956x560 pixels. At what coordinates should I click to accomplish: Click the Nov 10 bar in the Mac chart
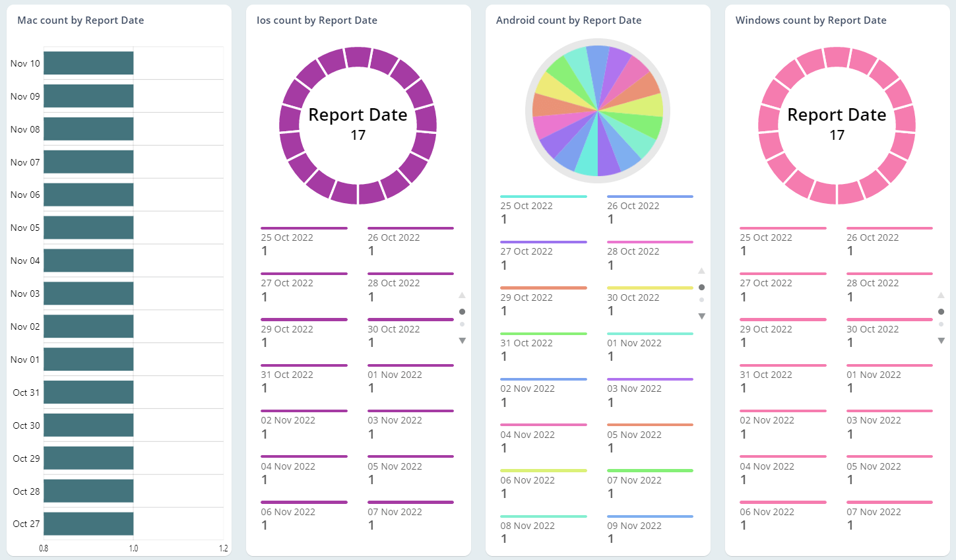[88, 63]
